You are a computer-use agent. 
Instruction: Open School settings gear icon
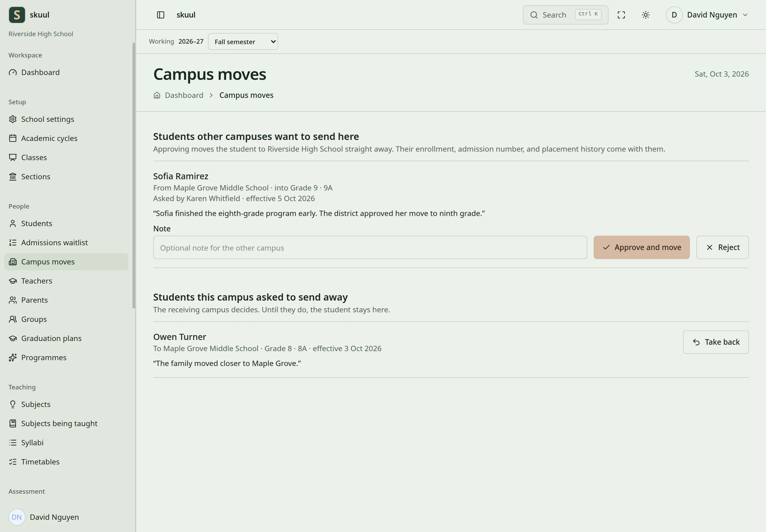click(x=13, y=119)
